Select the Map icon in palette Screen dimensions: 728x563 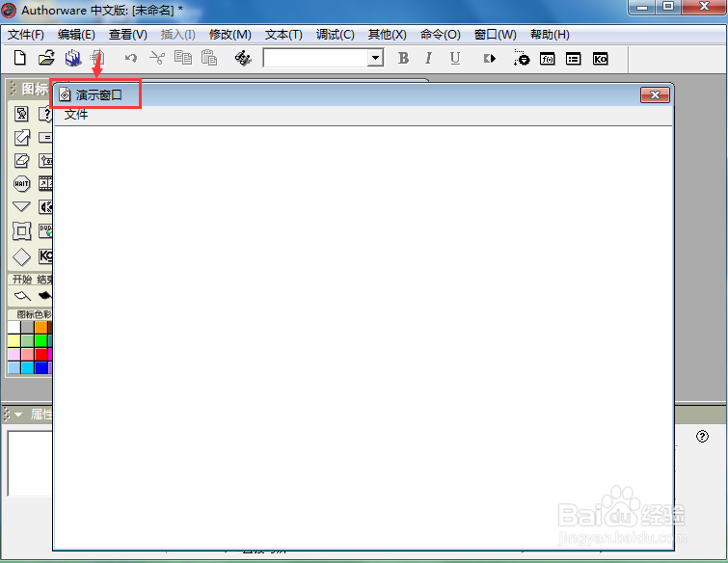point(45,161)
